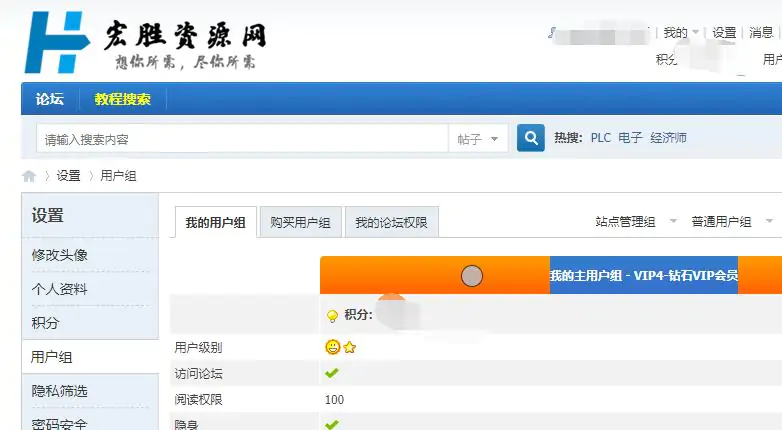Switch to the 我的用户组 tab
This screenshot has width=782, height=430.
coord(215,222)
